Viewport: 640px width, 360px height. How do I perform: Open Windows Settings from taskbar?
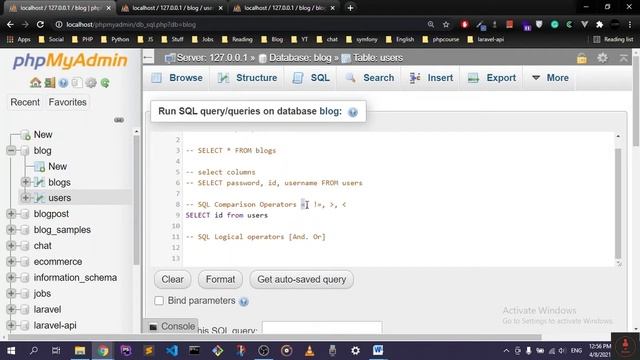point(356,350)
